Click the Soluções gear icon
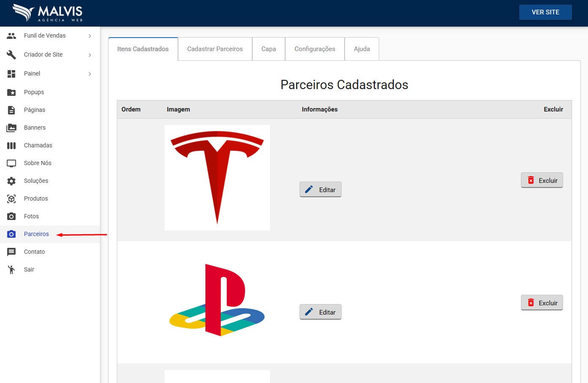The image size is (588, 383). 11,181
